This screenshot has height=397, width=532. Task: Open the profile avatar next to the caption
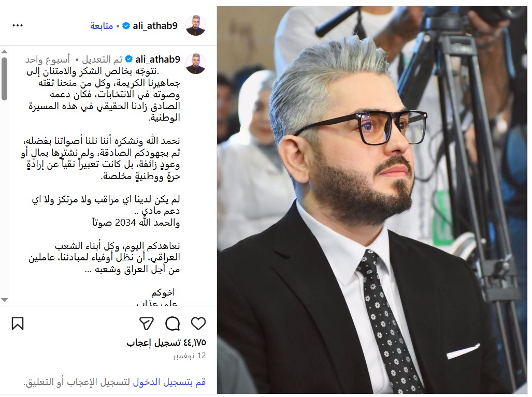click(196, 63)
